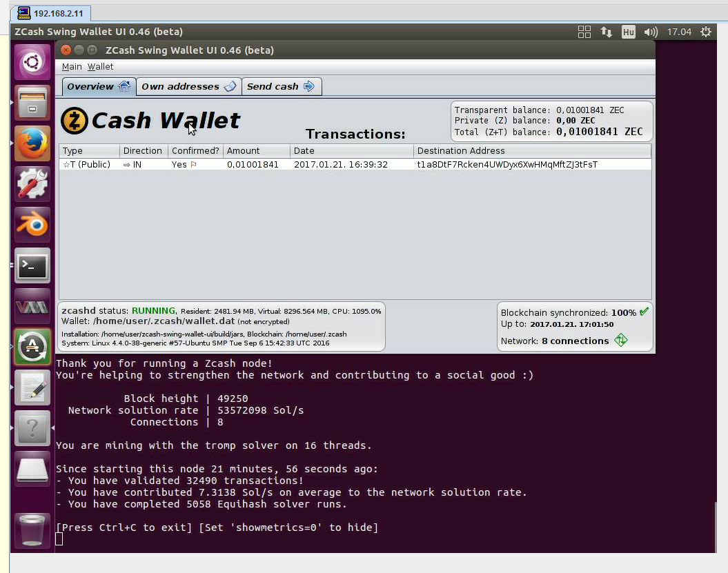Viewport: 728px width, 573px height.
Task: Click the amount 0,01001841 in the table
Action: [253, 165]
